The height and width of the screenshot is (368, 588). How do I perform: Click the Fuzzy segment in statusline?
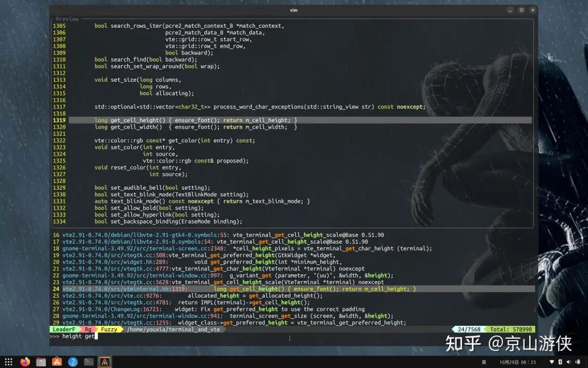point(109,329)
